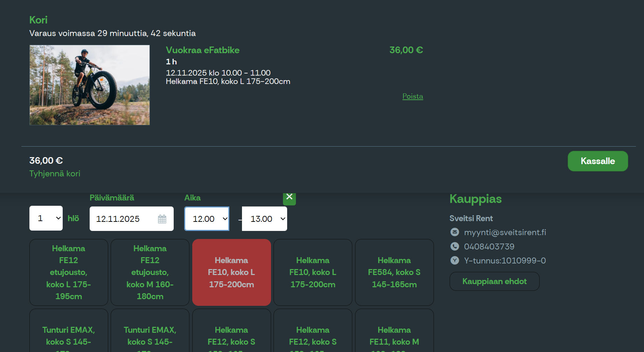Select the non-highlighted Helkama FE10 koko L card
This screenshot has width=644, height=352.
[x=313, y=272]
